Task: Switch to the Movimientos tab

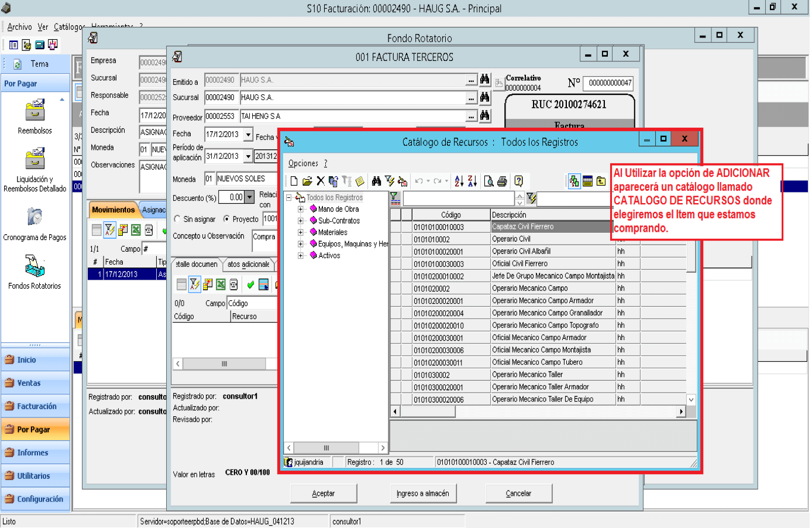Action: coord(113,210)
